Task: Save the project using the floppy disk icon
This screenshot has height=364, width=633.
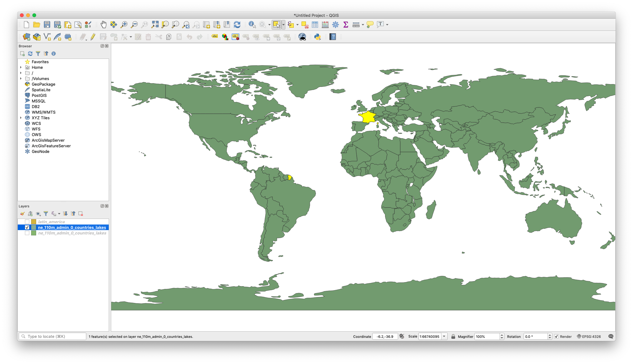Action: click(47, 25)
